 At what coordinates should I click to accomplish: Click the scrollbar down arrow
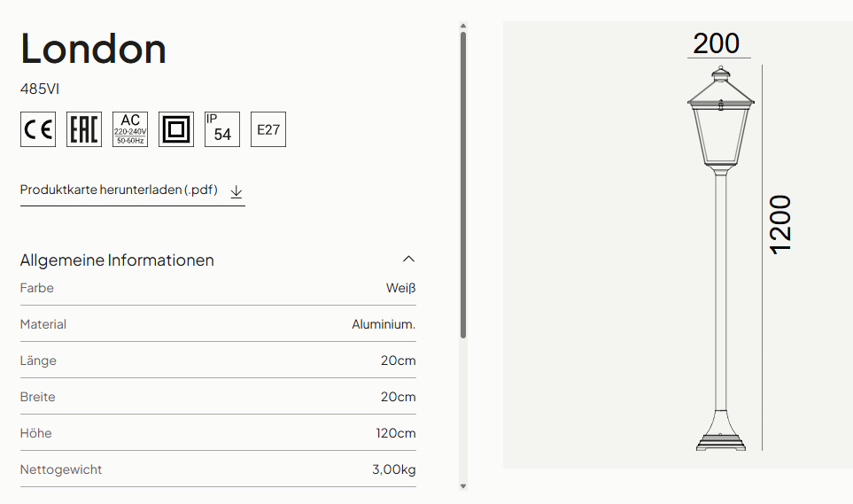463,486
